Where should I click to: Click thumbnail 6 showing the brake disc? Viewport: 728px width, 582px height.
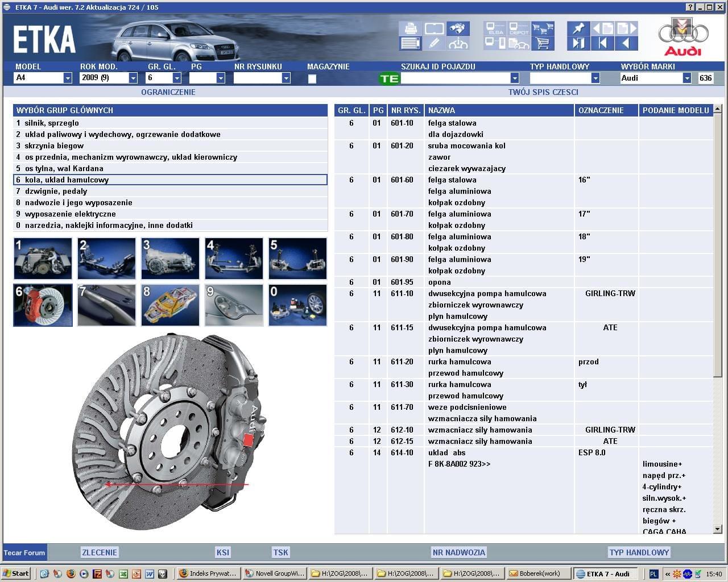(x=43, y=305)
